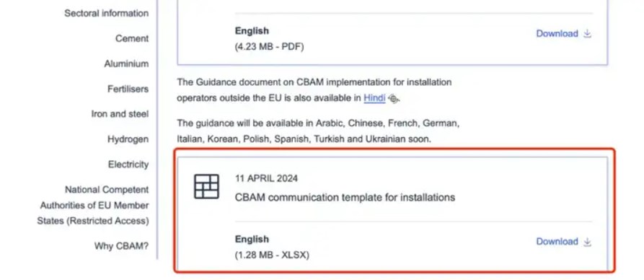644x280 pixels.
Task: Download the 4.23 MB PDF via Download link
Action: point(557,33)
